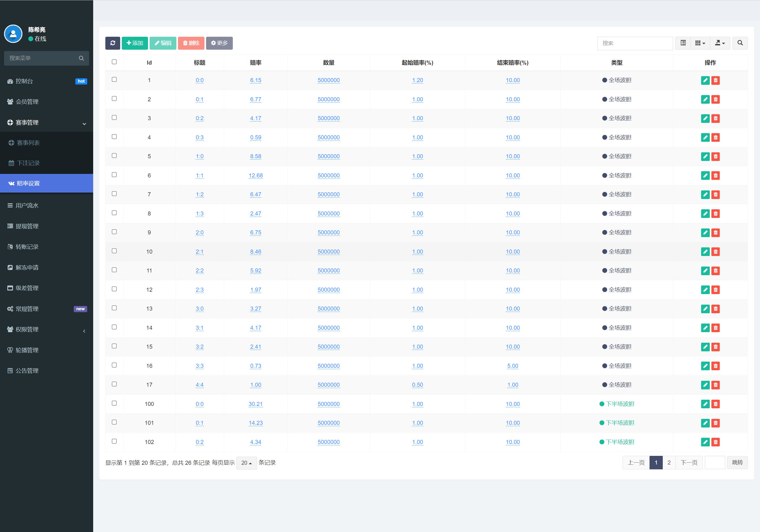Click starting rate 1.20 in row 1
The image size is (760, 532).
click(417, 80)
